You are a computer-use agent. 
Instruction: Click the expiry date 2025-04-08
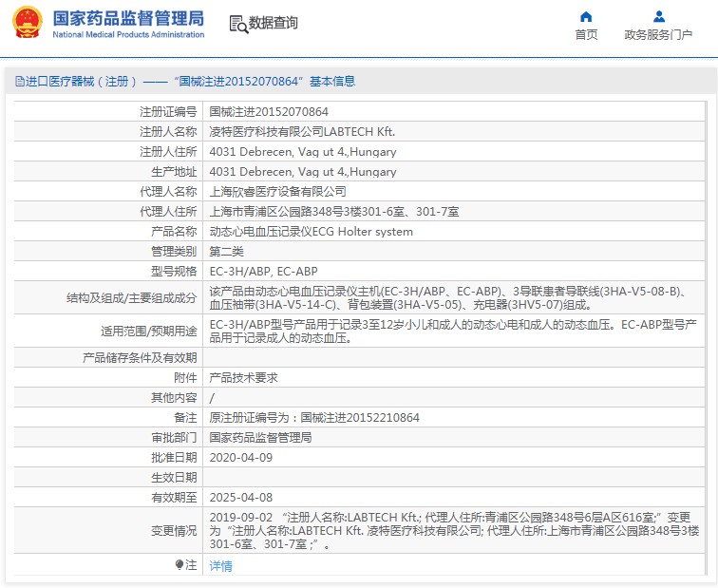tap(240, 497)
